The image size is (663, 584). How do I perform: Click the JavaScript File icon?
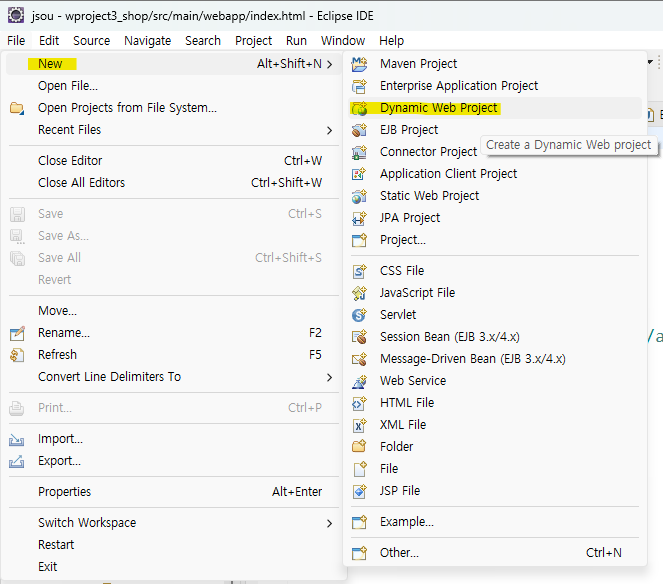coord(359,293)
